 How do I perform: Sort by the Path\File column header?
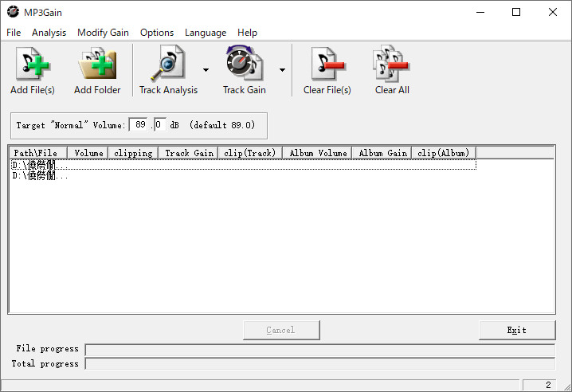pos(38,153)
